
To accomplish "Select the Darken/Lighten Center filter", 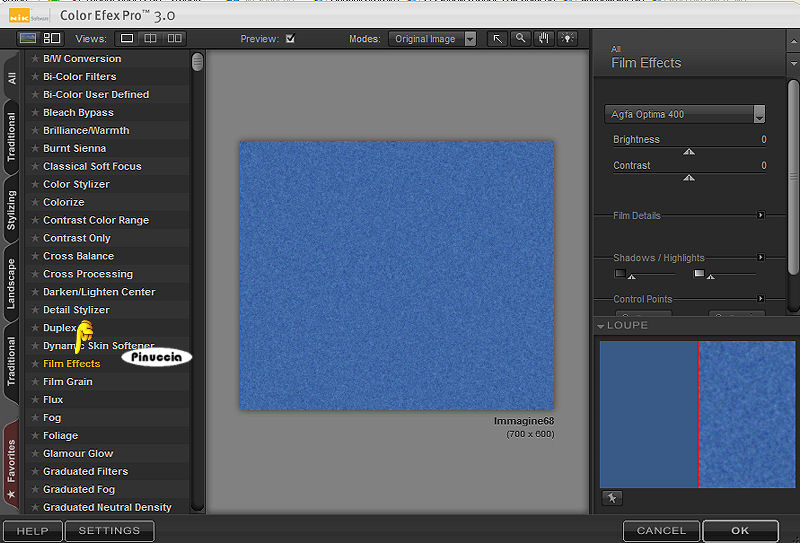I will pos(99,292).
